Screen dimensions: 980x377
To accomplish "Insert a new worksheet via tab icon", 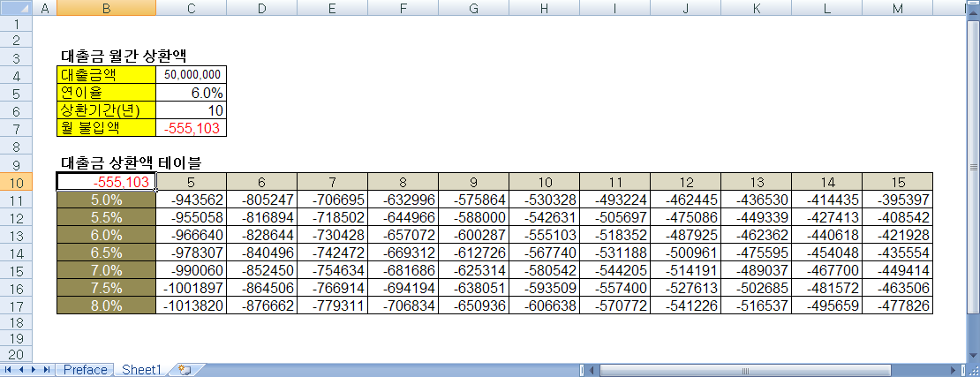I will click(x=184, y=370).
